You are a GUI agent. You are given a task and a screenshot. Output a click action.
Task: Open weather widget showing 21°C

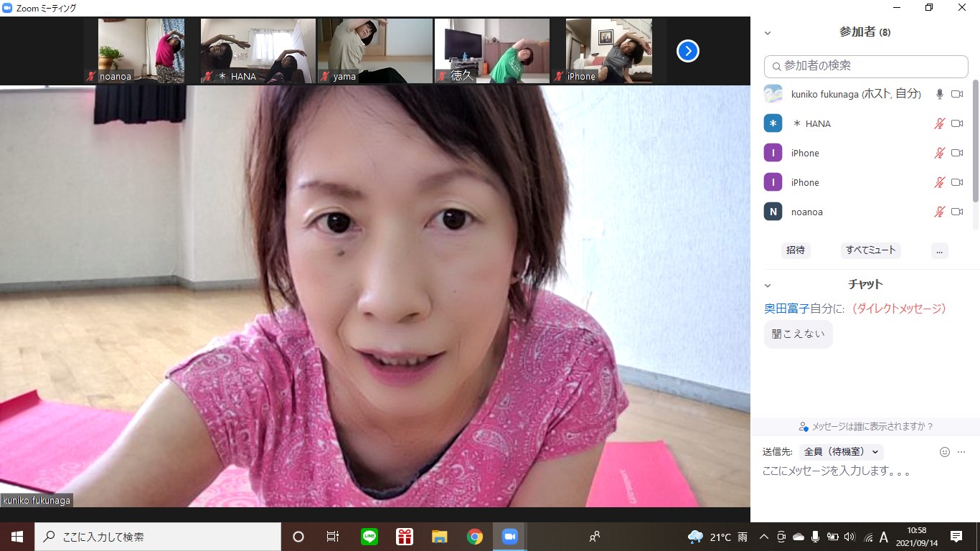coord(718,537)
